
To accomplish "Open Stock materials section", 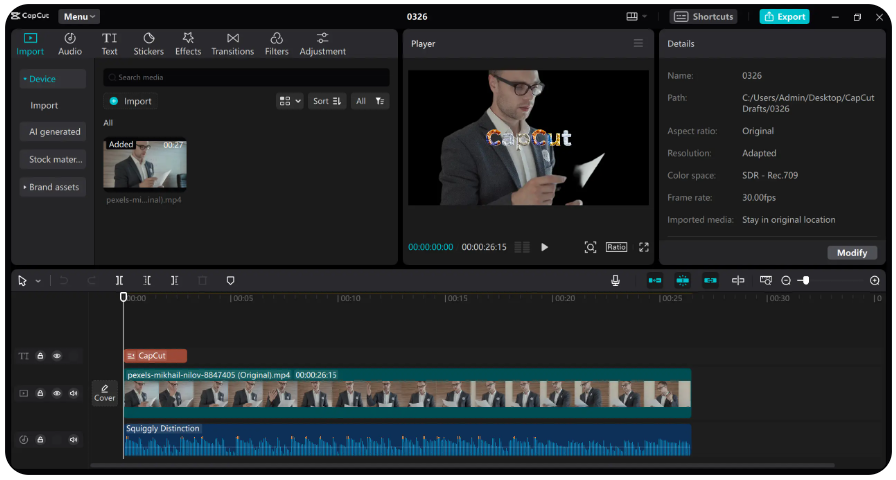I will coord(53,159).
